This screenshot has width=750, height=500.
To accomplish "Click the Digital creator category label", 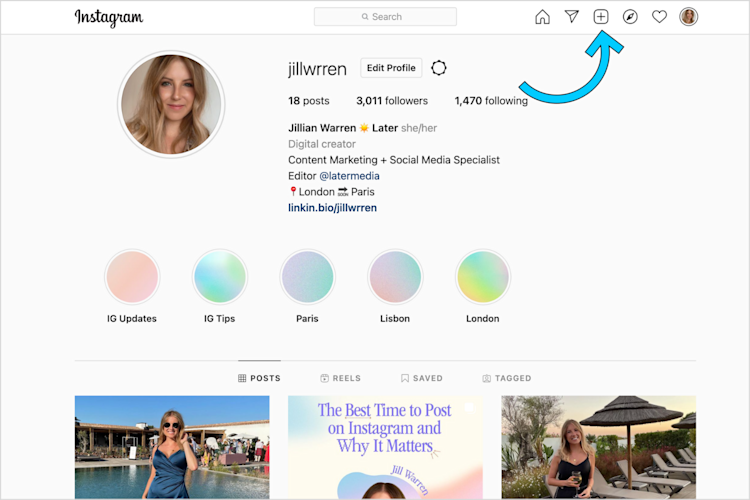I will (322, 144).
